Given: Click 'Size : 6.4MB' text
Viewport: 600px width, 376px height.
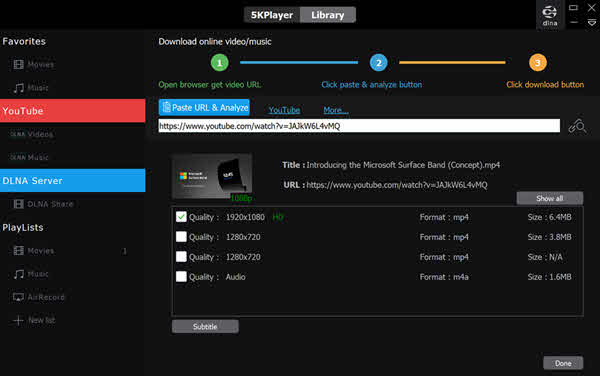Looking at the screenshot, I should (549, 217).
